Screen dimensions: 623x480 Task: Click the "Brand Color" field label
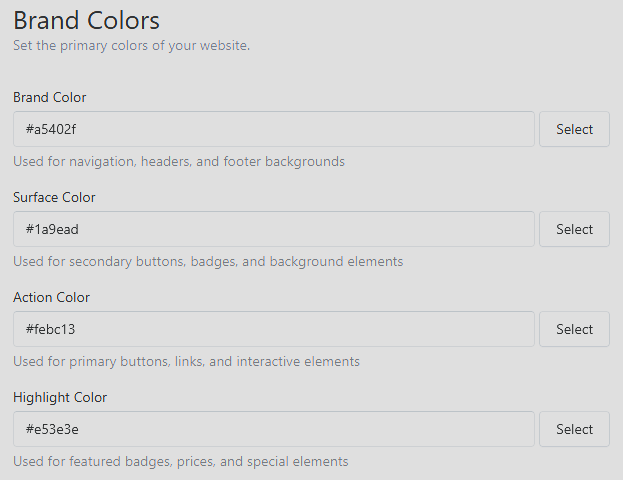(x=50, y=97)
